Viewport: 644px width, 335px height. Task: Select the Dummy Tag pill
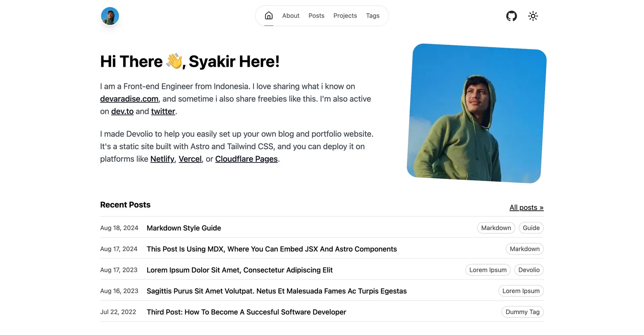[522, 312]
